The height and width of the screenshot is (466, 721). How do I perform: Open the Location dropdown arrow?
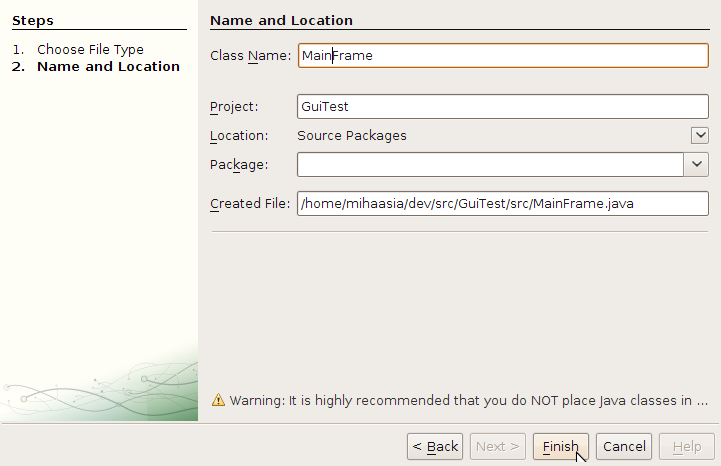pos(700,136)
